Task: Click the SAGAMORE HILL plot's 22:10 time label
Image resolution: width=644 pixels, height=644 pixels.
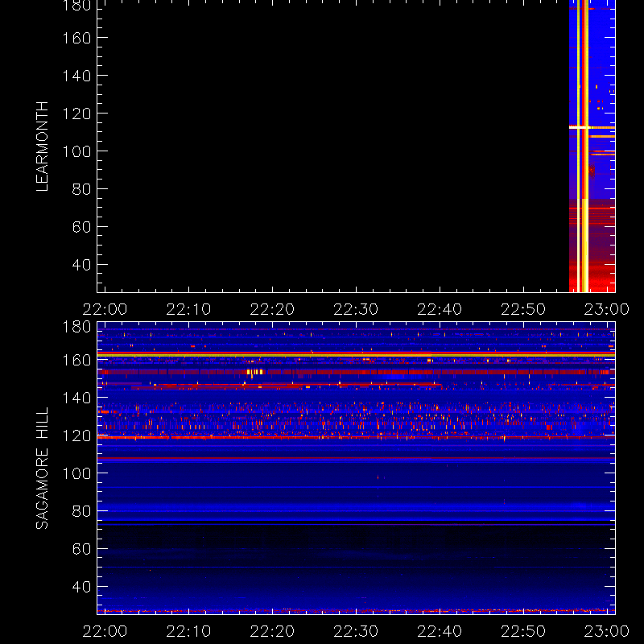Action: pyautogui.click(x=188, y=631)
